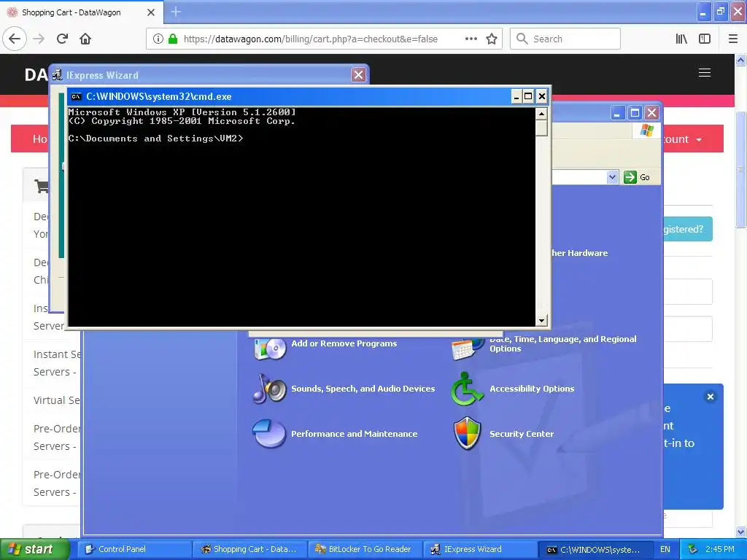Viewport: 747px width, 560px height.
Task: Open Security Center link
Action: click(522, 434)
